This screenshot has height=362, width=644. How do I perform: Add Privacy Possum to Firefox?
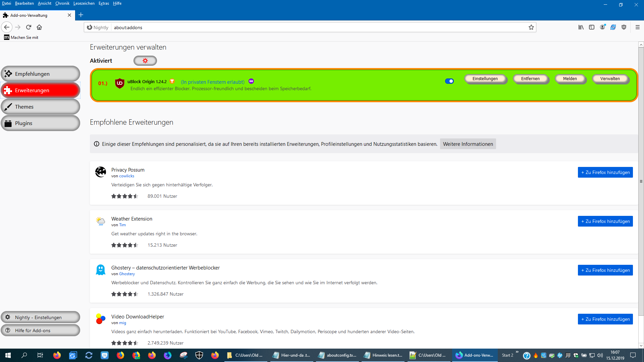coord(605,172)
